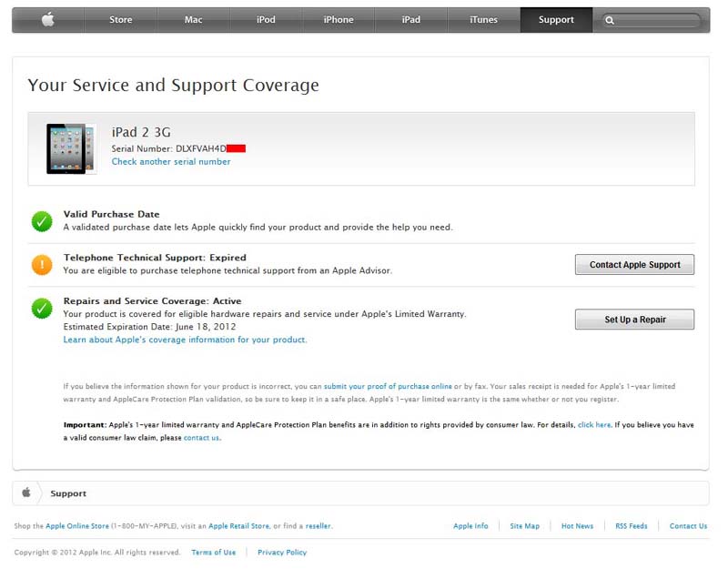Select the Support tab in navigation
Screen dimensions: 728x579
[x=556, y=19]
